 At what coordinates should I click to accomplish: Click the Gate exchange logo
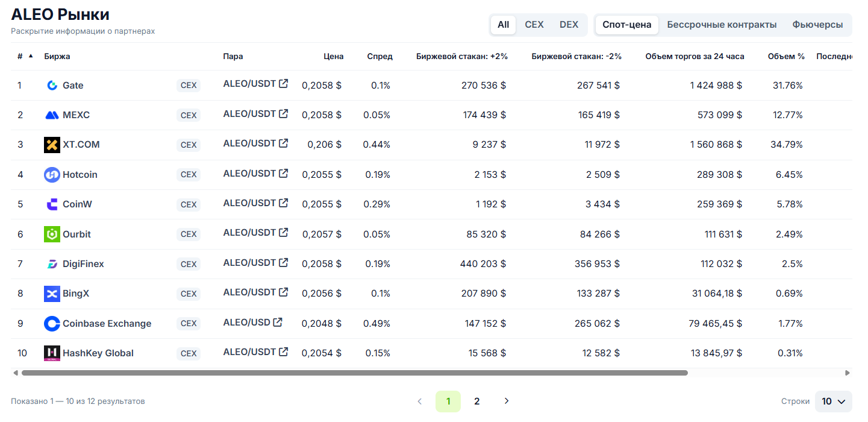[52, 86]
